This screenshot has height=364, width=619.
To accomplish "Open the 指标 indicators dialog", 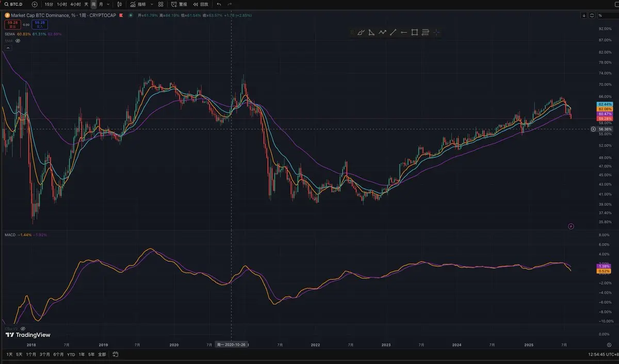I will [x=138, y=4].
